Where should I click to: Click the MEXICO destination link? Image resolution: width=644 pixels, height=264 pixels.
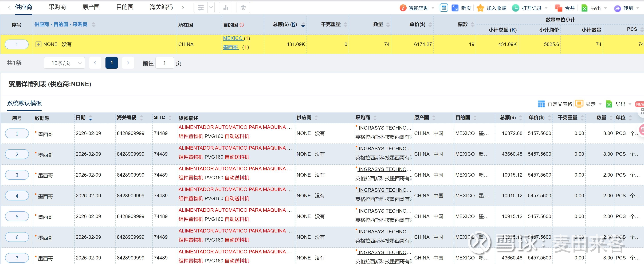pos(233,38)
